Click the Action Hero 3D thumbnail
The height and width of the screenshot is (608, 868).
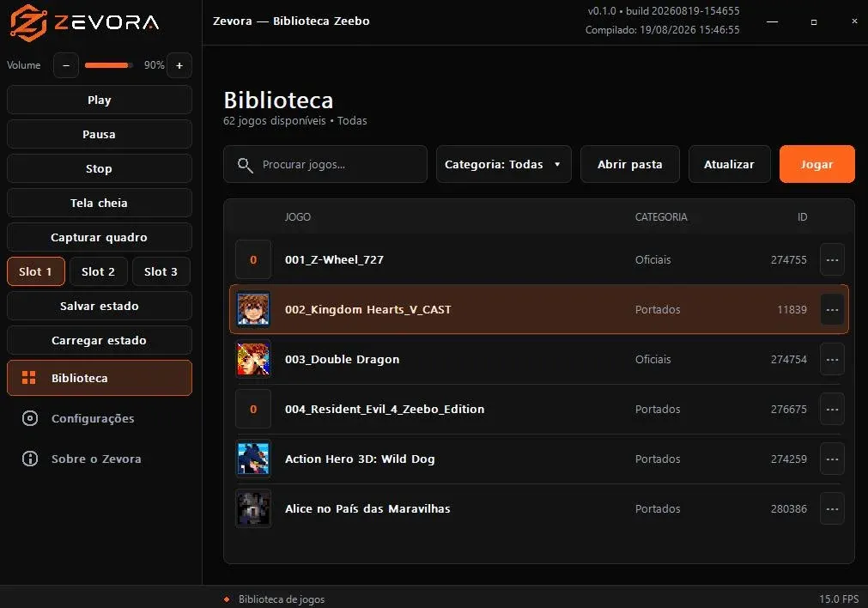click(x=253, y=459)
